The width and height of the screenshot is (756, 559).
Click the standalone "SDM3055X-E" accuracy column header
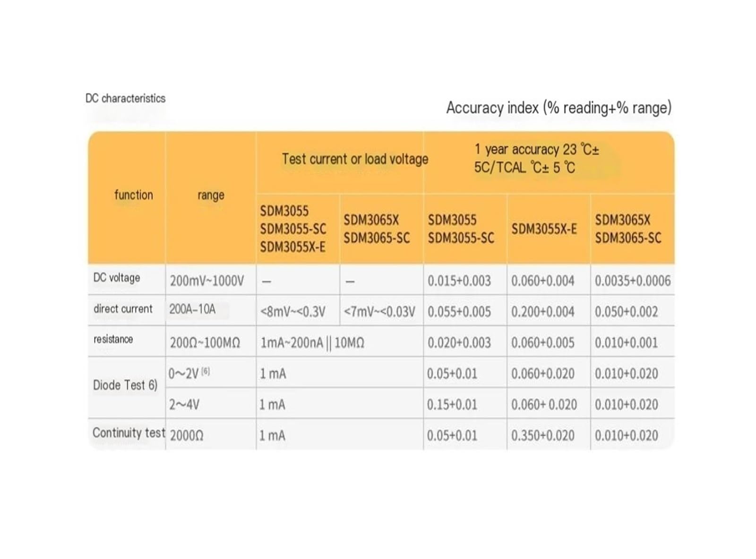[x=544, y=229]
